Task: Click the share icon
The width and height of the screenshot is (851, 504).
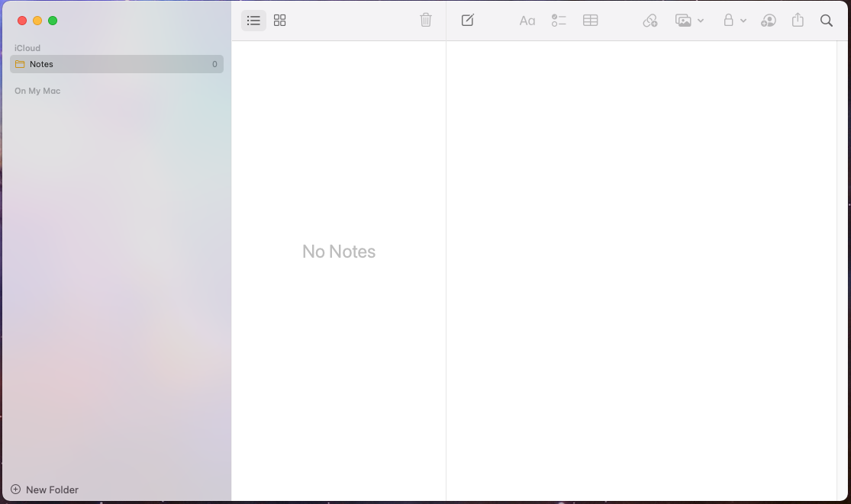Action: [x=798, y=20]
